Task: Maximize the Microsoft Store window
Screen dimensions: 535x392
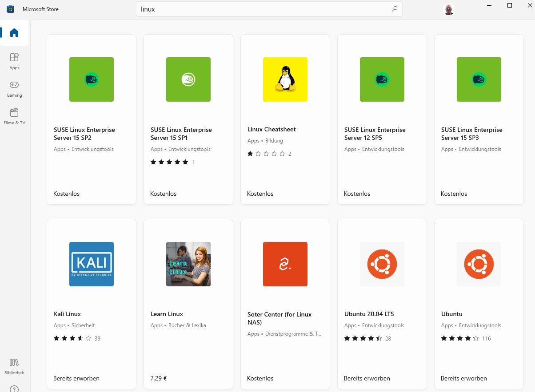Action: click(510, 5)
